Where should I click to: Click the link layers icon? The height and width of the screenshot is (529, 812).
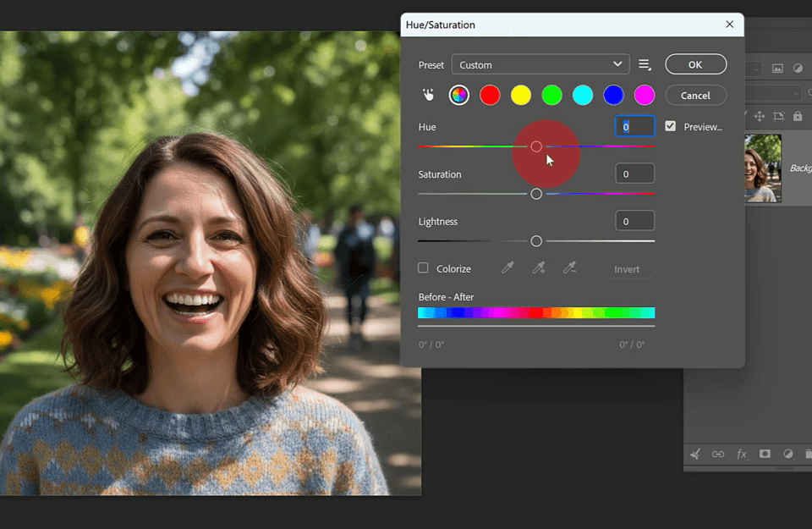point(718,454)
